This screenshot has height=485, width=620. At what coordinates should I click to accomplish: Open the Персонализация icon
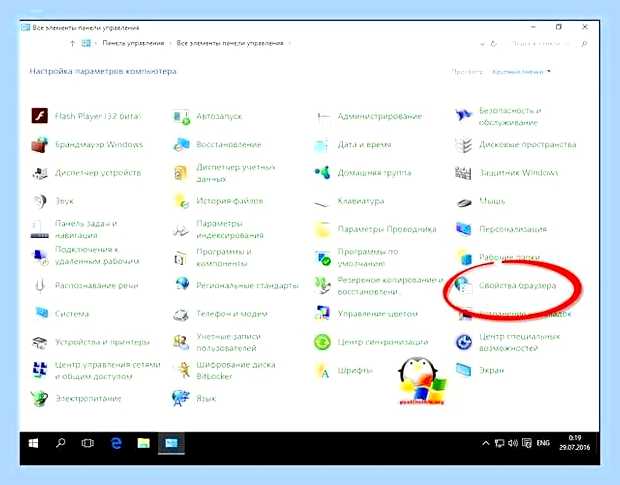(464, 229)
